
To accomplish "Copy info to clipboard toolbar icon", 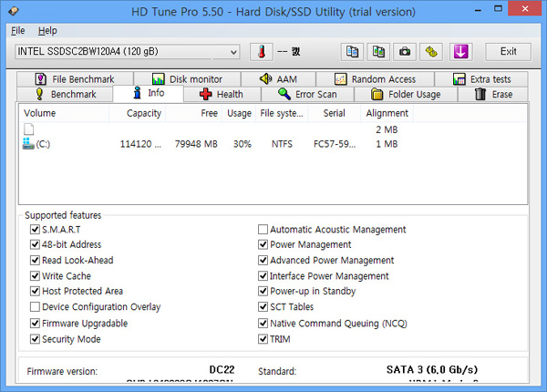I will coord(352,52).
